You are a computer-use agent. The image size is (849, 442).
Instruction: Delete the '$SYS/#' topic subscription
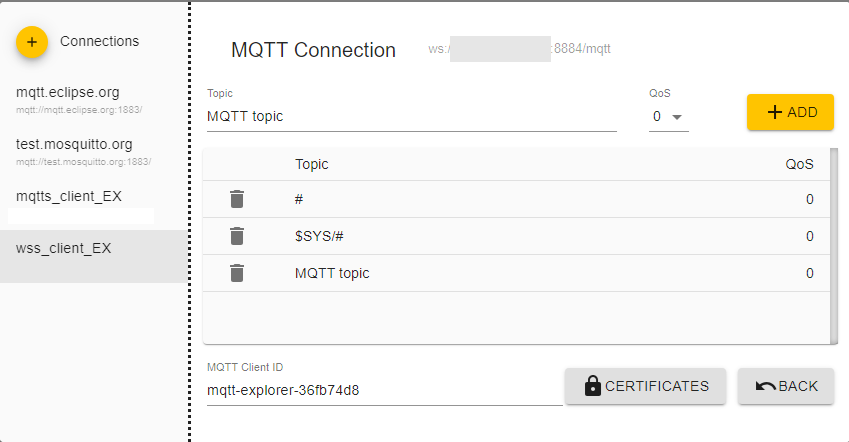click(237, 236)
